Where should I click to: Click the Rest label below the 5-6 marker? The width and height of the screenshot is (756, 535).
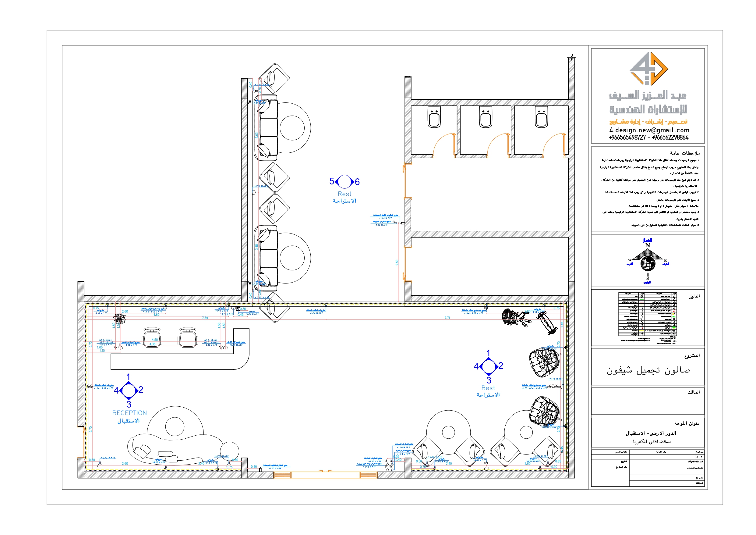pos(344,194)
